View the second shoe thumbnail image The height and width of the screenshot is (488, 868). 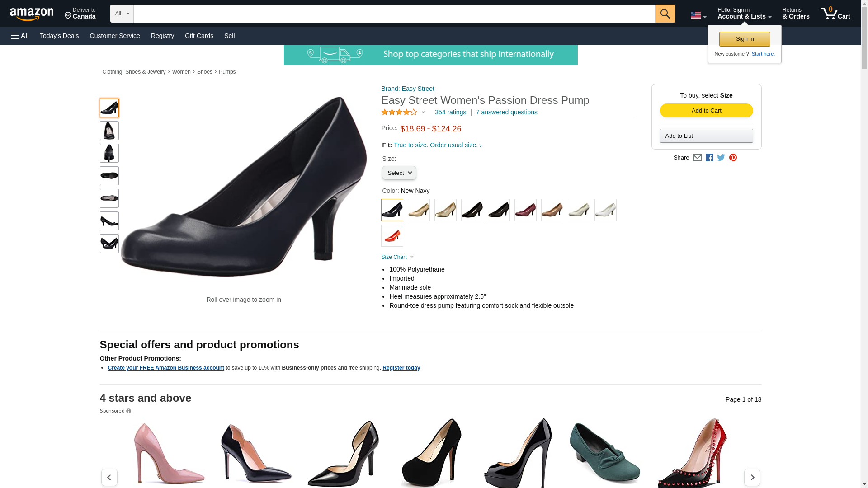coord(109,131)
